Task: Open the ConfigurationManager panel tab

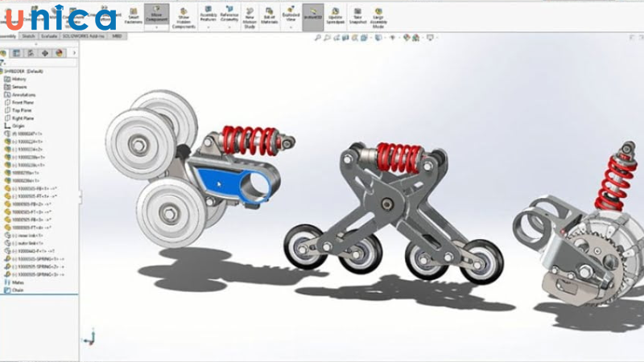Action: click(x=31, y=53)
